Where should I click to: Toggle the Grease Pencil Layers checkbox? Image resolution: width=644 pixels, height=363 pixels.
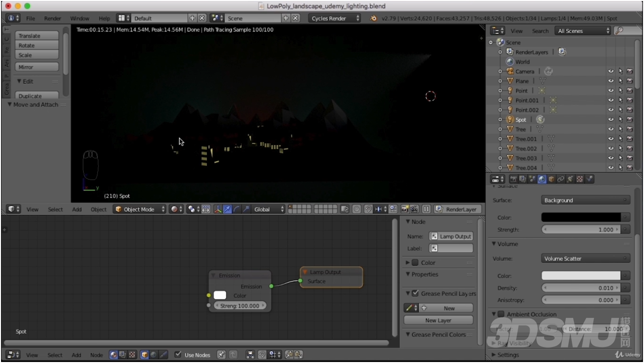coord(415,293)
